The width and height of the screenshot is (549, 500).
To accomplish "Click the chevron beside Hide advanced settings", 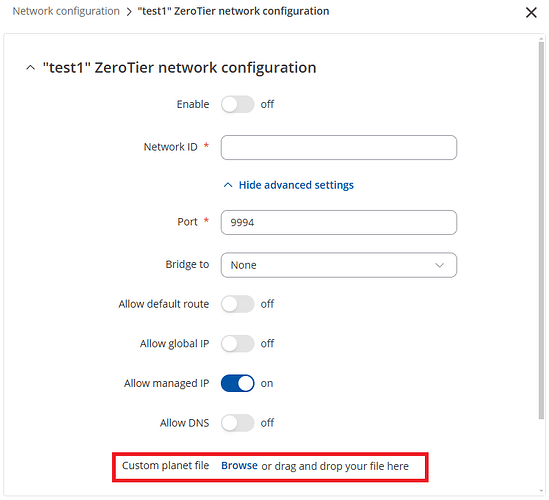I will 228,185.
